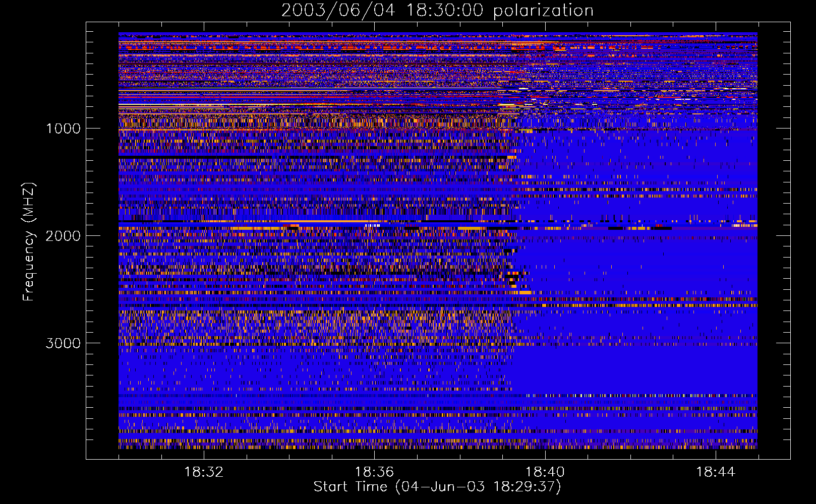The image size is (816, 504).
Task: Click the '18:32' time axis label
Action: click(x=204, y=472)
